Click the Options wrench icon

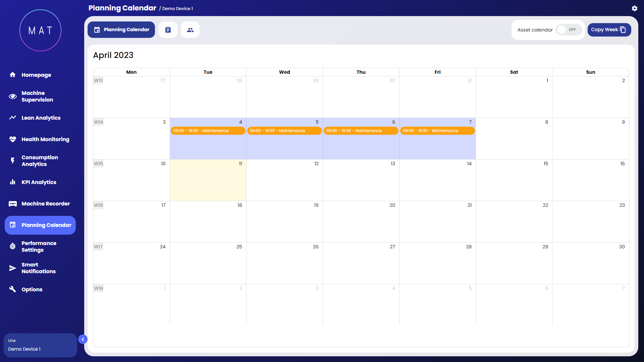pyautogui.click(x=13, y=289)
